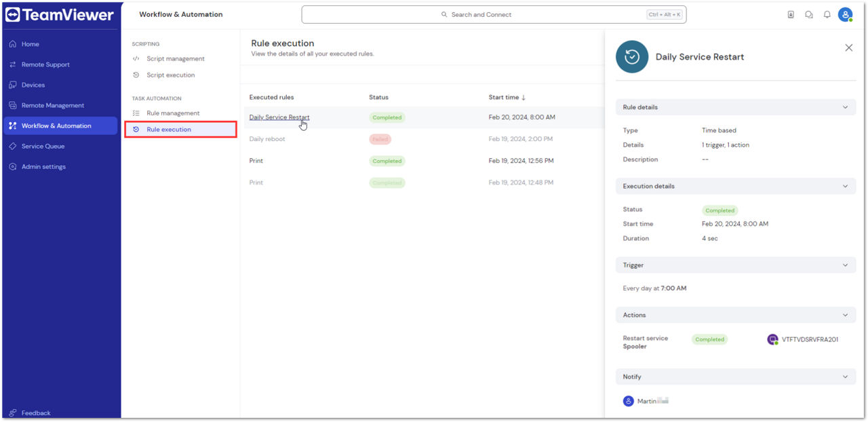Open the Print rule from 12:48 PM
Viewport: 868px width, 422px height.
coord(256,183)
